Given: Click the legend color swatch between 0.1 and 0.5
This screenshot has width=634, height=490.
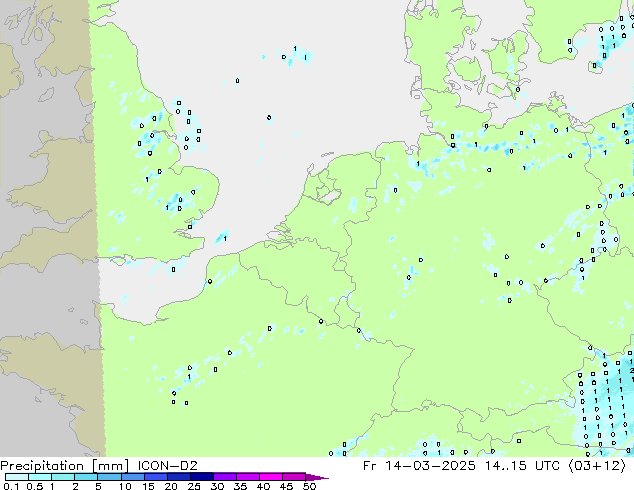Looking at the screenshot, I should [x=17, y=477].
